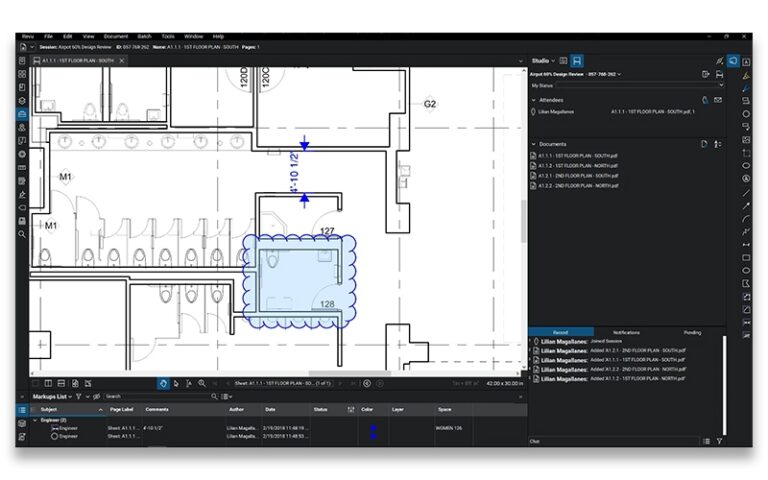Open the Measurements ruler panel icon
This screenshot has height=480, width=768.
pyautogui.click(x=22, y=168)
